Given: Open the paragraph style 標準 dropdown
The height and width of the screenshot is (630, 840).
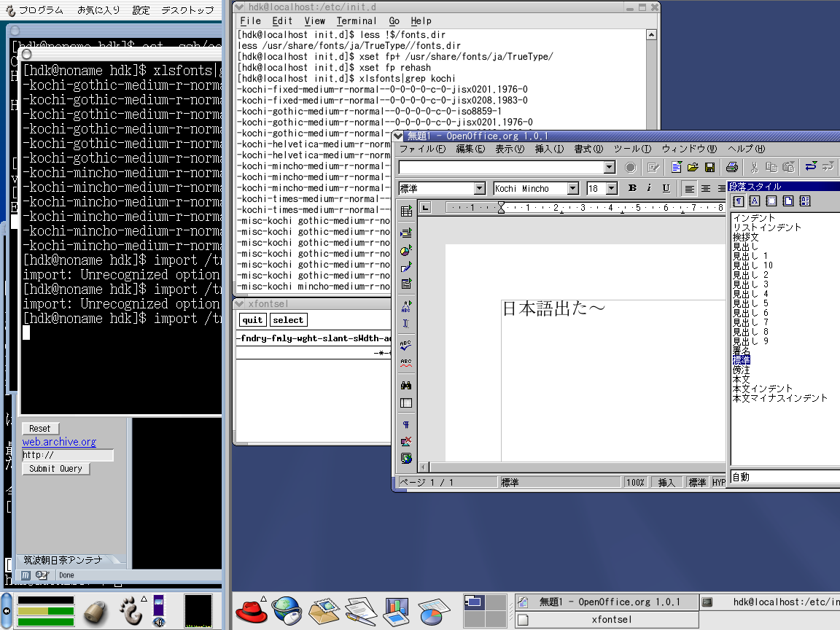Looking at the screenshot, I should pos(480,188).
